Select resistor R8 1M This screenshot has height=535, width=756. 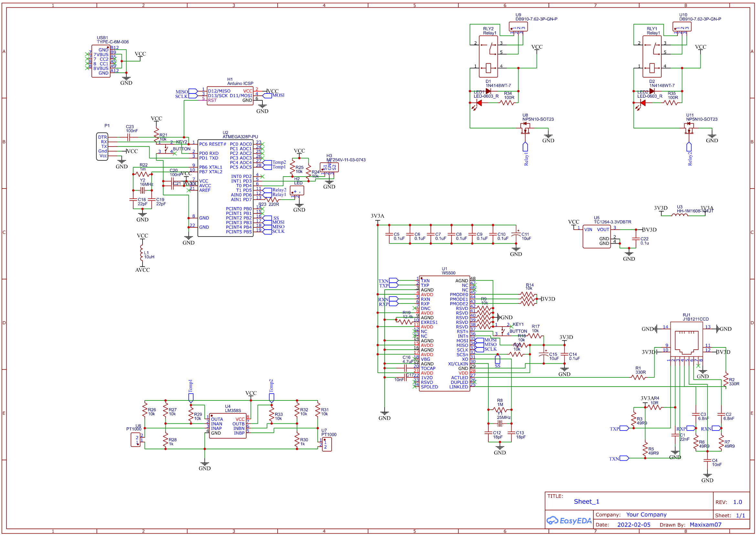tap(500, 410)
